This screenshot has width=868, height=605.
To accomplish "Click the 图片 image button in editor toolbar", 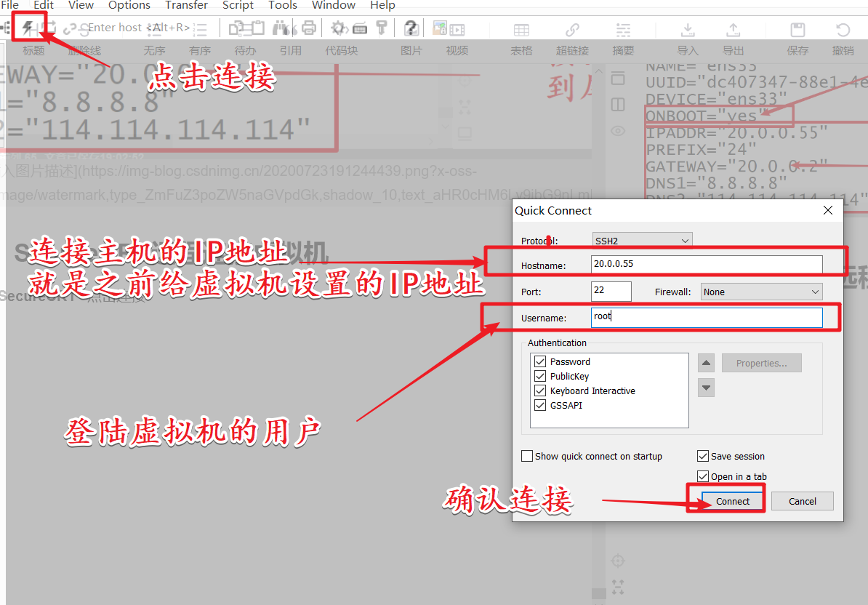I will pyautogui.click(x=411, y=50).
